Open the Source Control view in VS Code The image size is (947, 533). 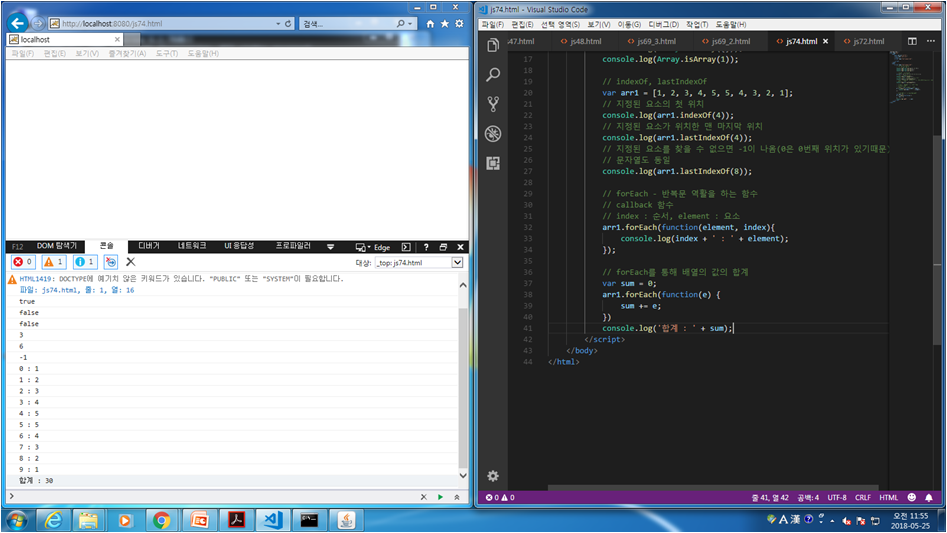click(x=493, y=104)
